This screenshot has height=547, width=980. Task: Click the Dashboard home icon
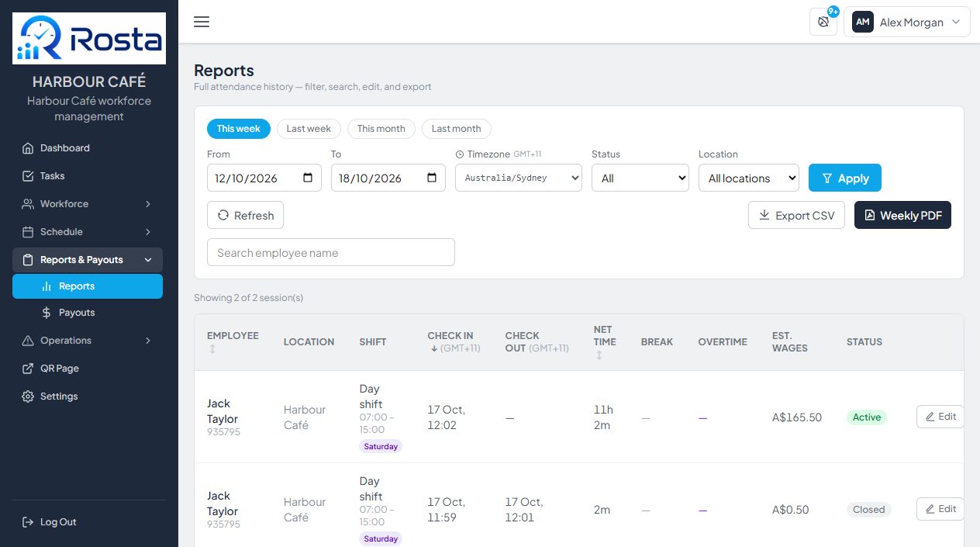click(x=28, y=148)
